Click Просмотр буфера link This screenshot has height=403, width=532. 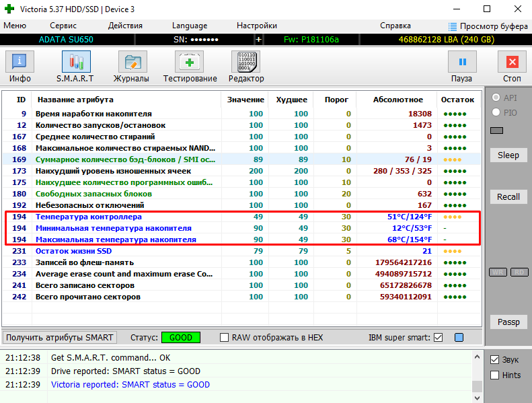tap(494, 26)
